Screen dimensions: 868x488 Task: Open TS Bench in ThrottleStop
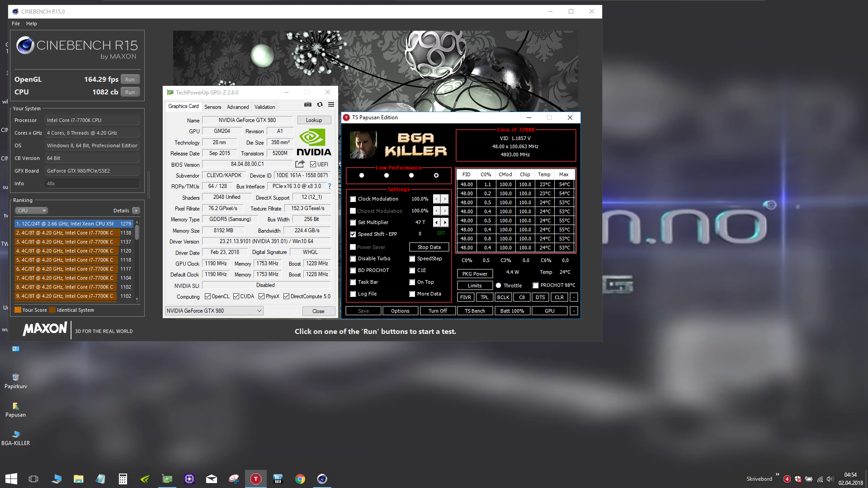(x=475, y=311)
